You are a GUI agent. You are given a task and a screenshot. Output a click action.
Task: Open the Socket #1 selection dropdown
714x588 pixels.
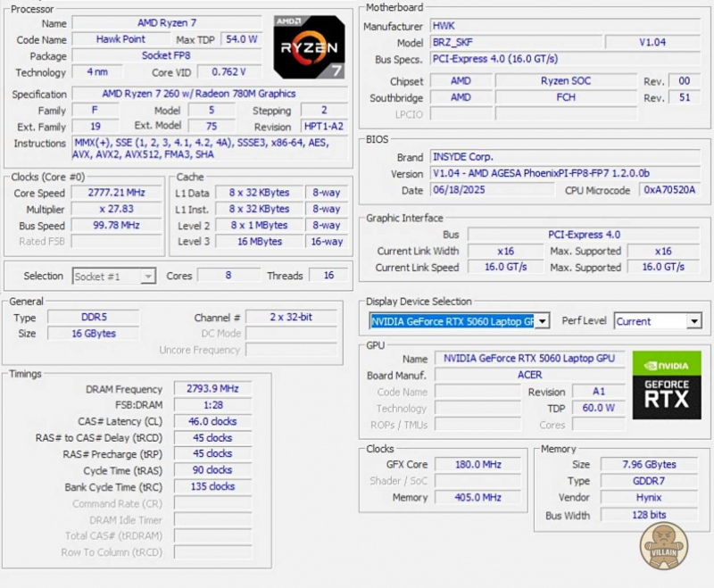(x=147, y=277)
